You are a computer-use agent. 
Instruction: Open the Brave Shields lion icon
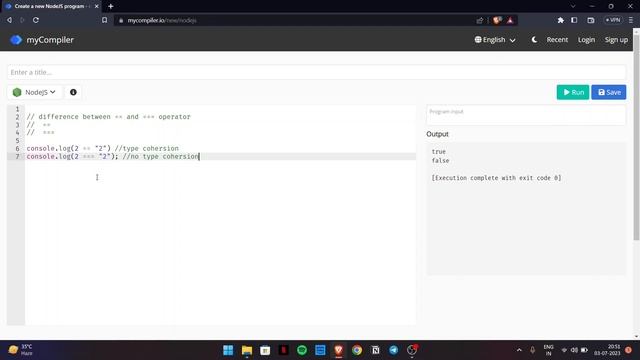click(x=497, y=20)
